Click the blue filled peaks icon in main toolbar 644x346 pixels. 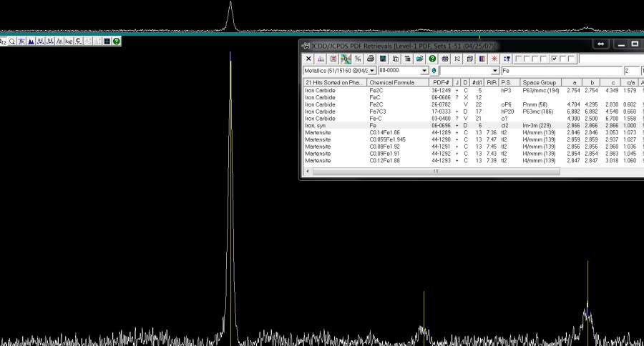tap(31, 41)
